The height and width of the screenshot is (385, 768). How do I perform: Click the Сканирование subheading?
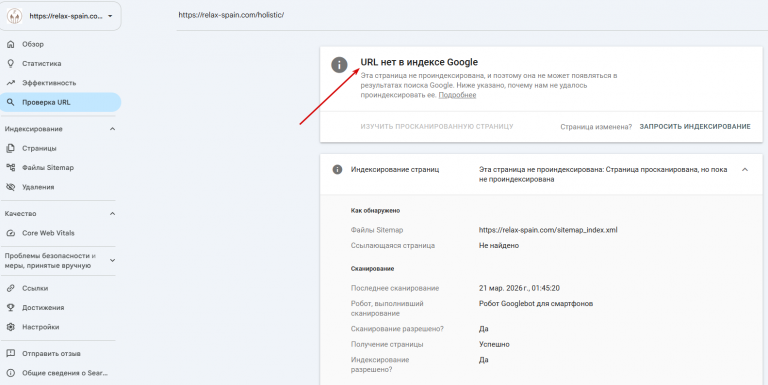pyautogui.click(x=372, y=269)
